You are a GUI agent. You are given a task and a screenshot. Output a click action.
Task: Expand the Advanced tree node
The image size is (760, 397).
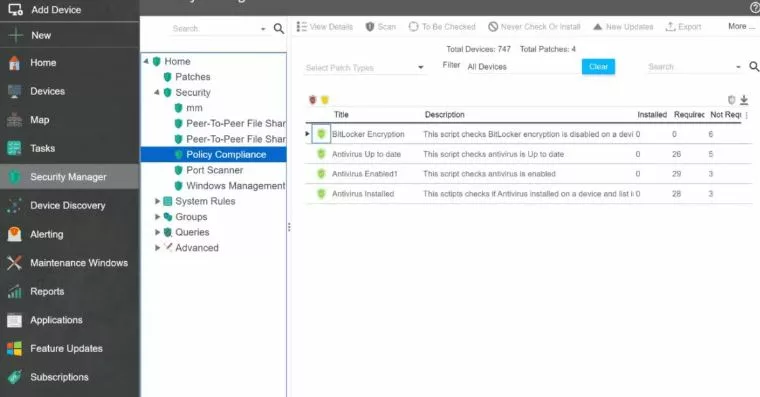tap(157, 247)
